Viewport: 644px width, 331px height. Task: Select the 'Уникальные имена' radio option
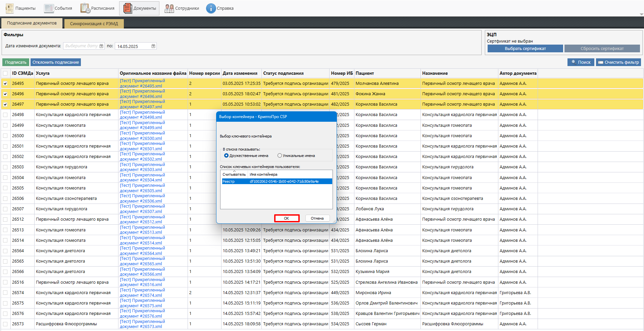280,156
